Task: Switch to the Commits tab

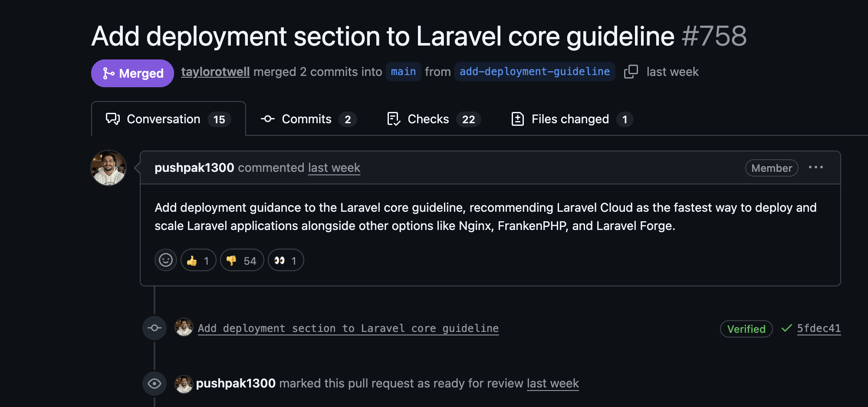Action: pyautogui.click(x=306, y=119)
